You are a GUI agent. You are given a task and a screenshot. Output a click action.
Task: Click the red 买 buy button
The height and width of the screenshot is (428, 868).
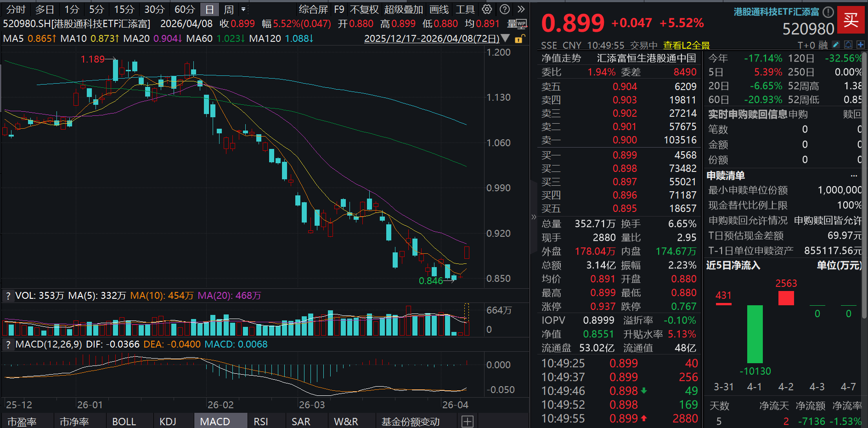tap(851, 20)
